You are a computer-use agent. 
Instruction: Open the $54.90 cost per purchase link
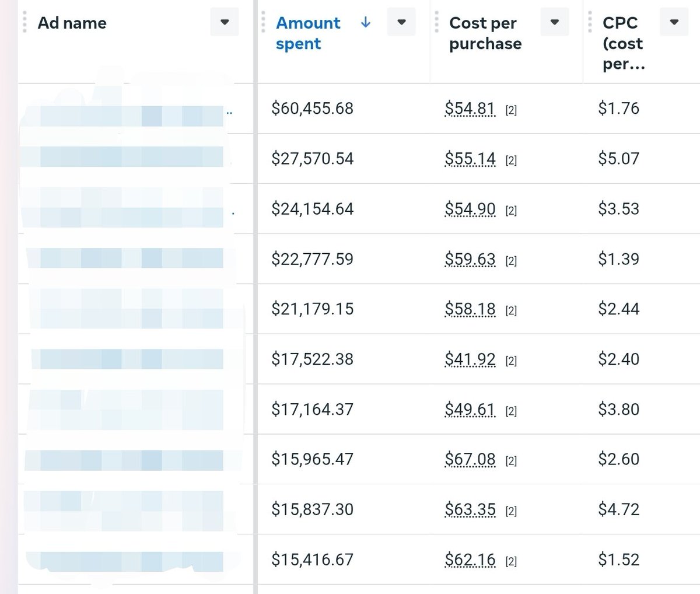coord(470,209)
